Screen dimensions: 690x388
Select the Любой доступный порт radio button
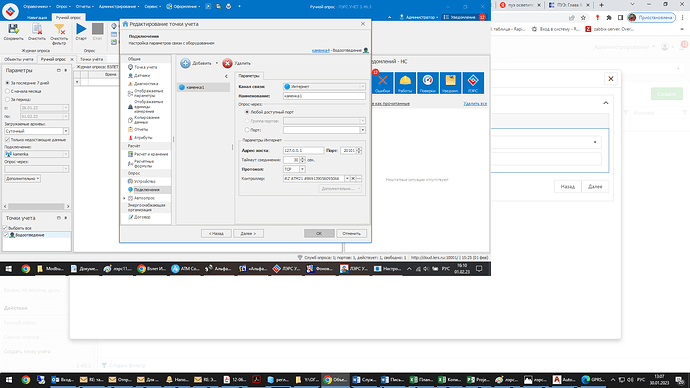click(247, 112)
